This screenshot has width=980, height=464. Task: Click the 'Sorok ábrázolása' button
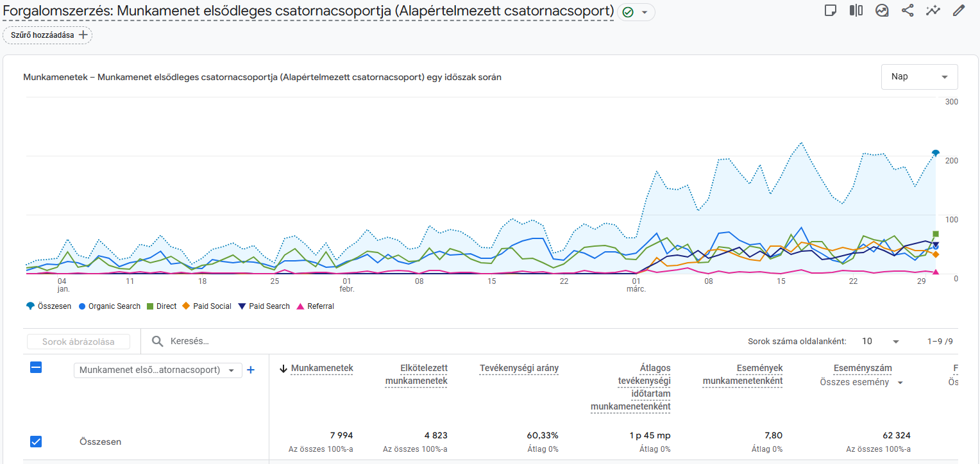tap(78, 342)
